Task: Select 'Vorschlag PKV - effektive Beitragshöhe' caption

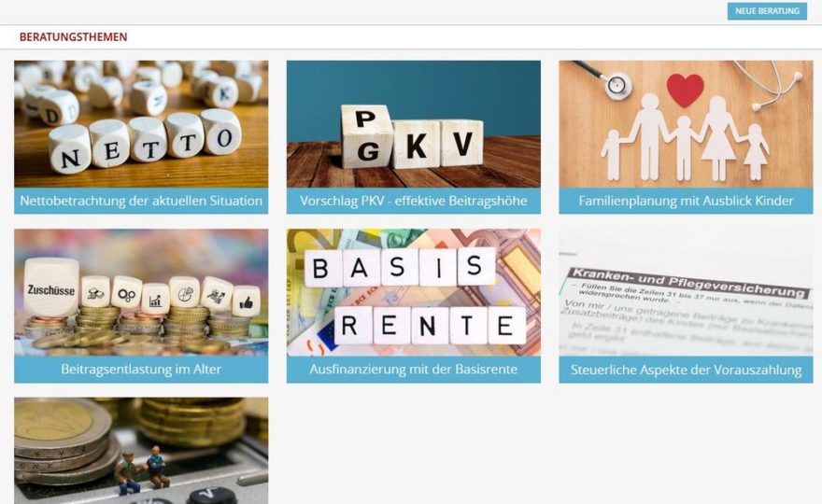Action: coord(413,201)
